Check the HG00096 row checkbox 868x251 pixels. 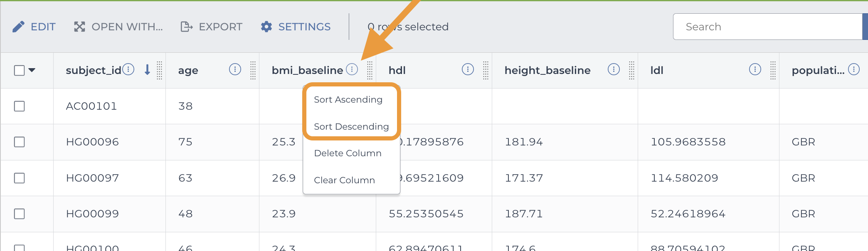19,142
